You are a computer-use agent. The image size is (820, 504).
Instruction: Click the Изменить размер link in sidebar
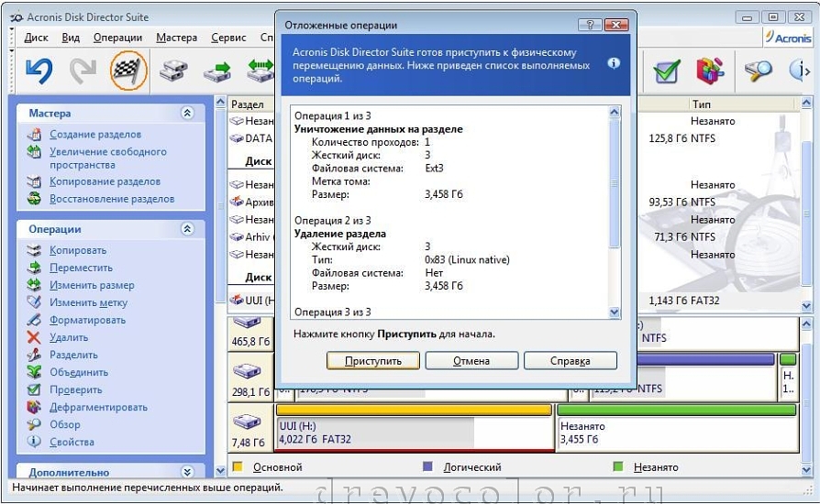pyautogui.click(x=92, y=285)
